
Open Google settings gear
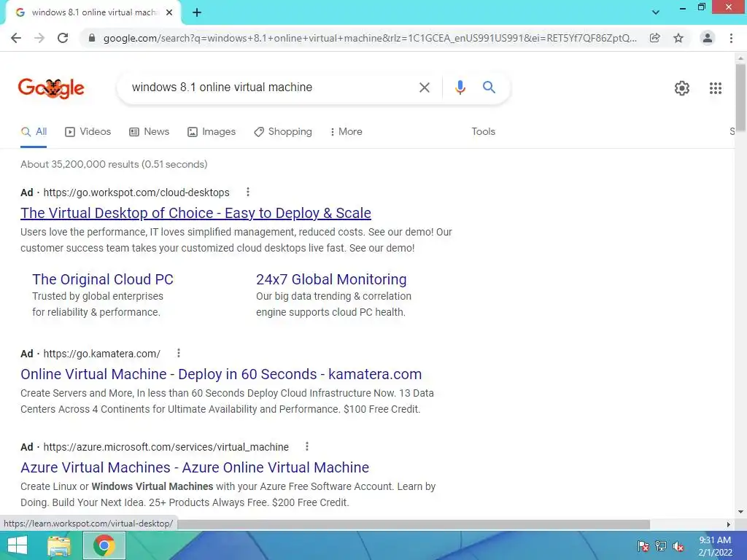682,88
